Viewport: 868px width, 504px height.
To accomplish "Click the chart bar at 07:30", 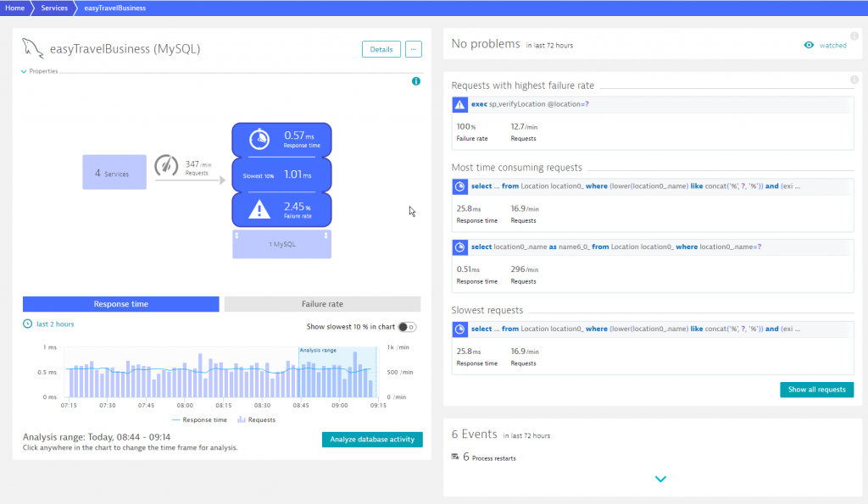I will [x=108, y=384].
